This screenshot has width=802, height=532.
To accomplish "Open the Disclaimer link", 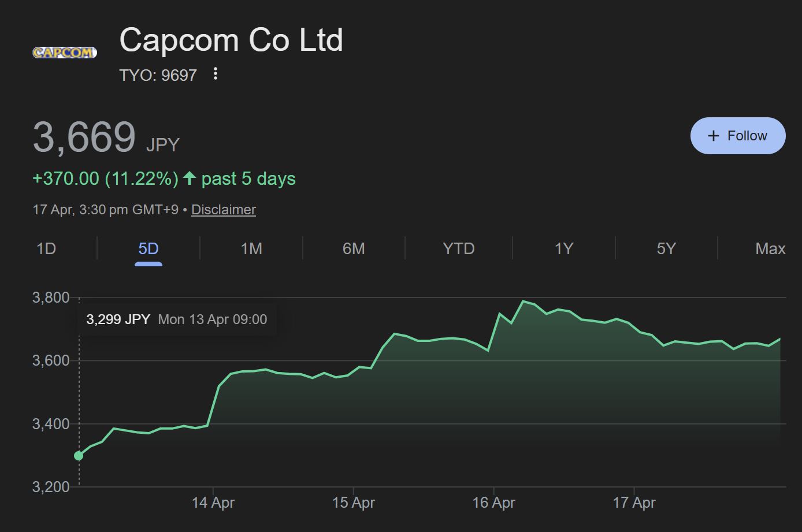I will (x=224, y=209).
